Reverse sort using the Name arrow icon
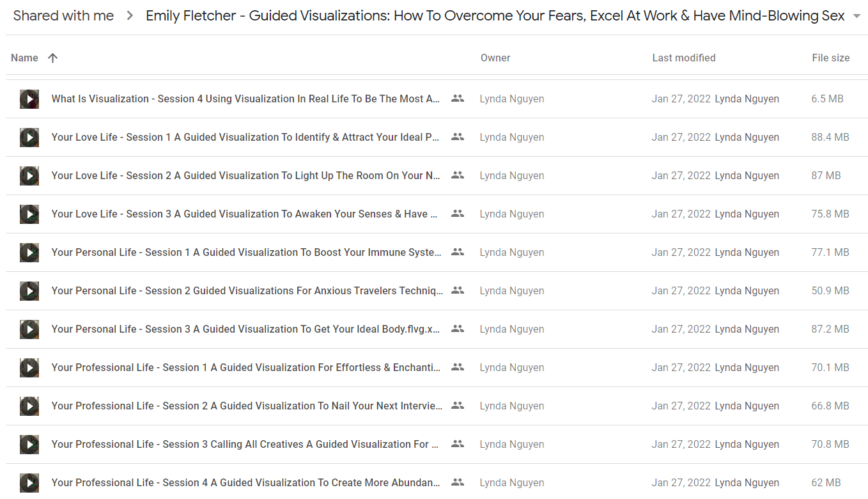This screenshot has width=868, height=499. 53,58
